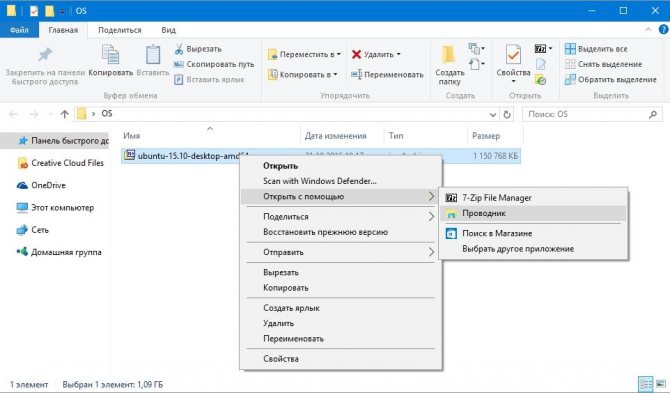670x393 pixels.
Task: Collapse the ribbon with the chevron
Action: (x=648, y=29)
